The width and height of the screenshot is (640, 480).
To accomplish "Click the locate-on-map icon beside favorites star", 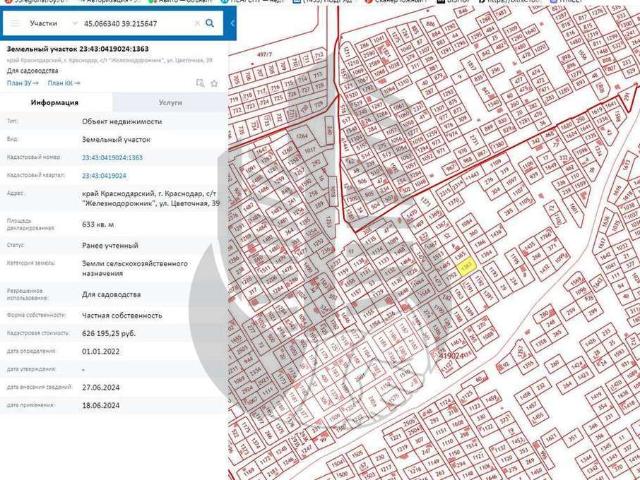I will pyautogui.click(x=200, y=83).
